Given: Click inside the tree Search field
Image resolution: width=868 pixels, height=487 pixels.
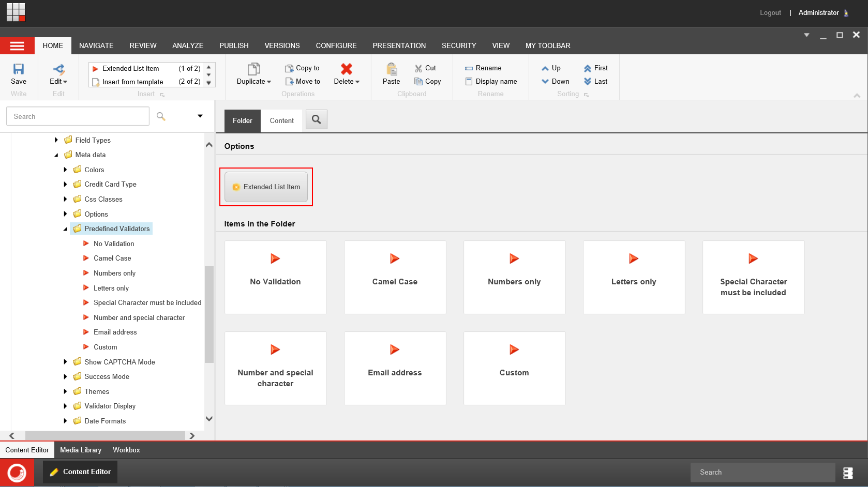Looking at the screenshot, I should pyautogui.click(x=77, y=116).
